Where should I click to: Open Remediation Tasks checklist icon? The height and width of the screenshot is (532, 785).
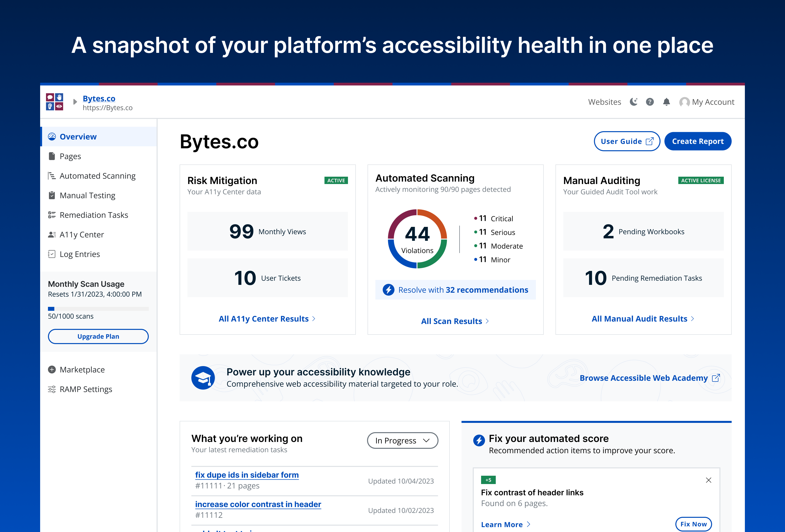click(52, 215)
